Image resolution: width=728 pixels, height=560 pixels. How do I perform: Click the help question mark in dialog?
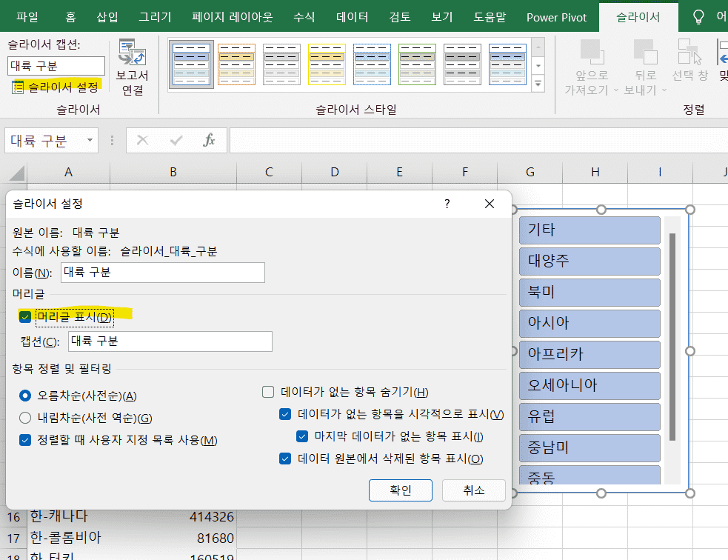pyautogui.click(x=447, y=204)
